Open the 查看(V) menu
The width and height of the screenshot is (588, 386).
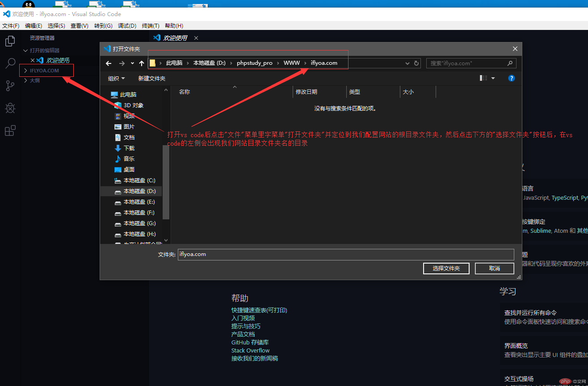[x=80, y=26]
